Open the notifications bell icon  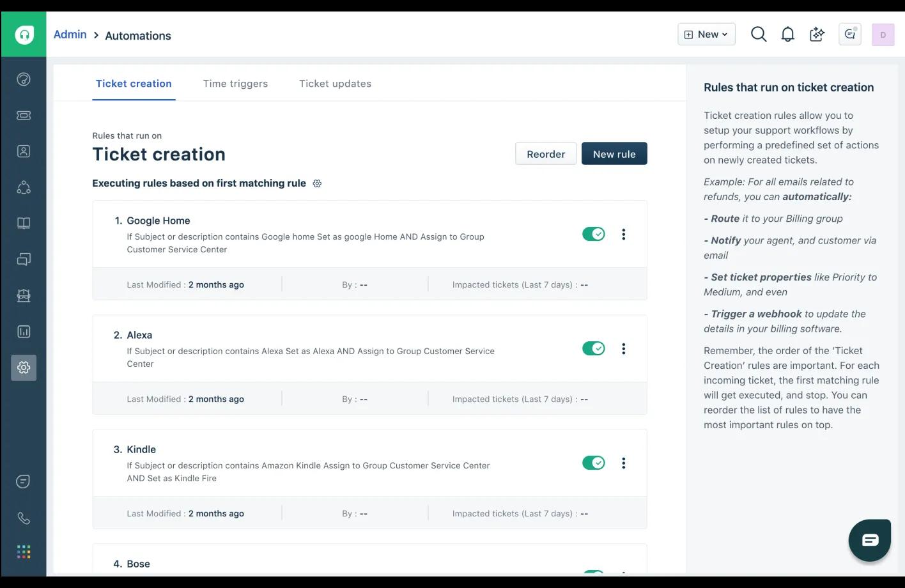pos(788,35)
